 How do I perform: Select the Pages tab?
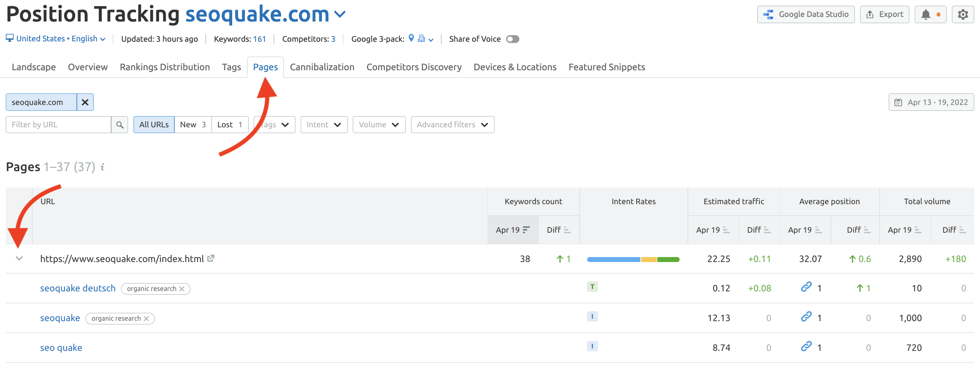(x=266, y=67)
